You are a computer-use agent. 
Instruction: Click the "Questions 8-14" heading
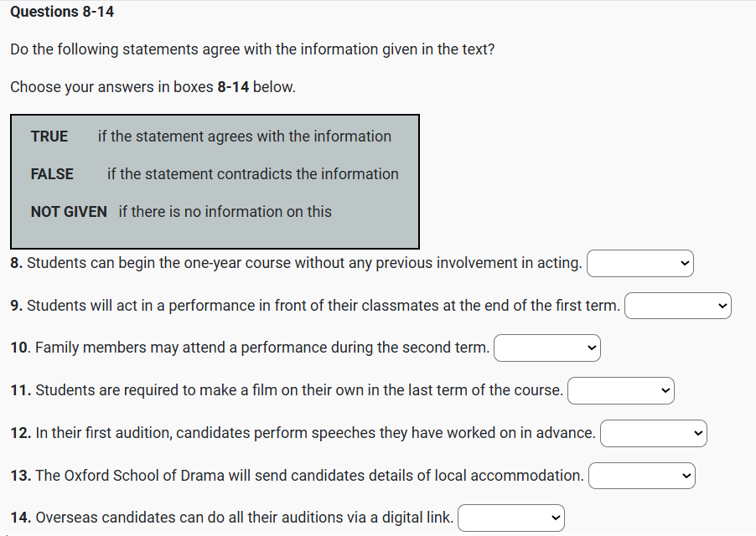coord(63,12)
